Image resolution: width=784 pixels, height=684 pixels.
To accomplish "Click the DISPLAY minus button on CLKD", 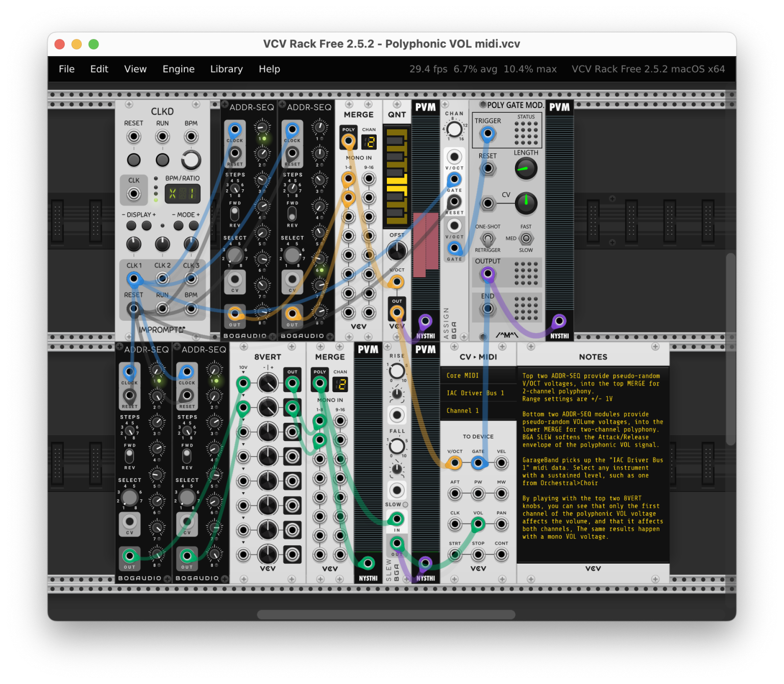I will 131,225.
